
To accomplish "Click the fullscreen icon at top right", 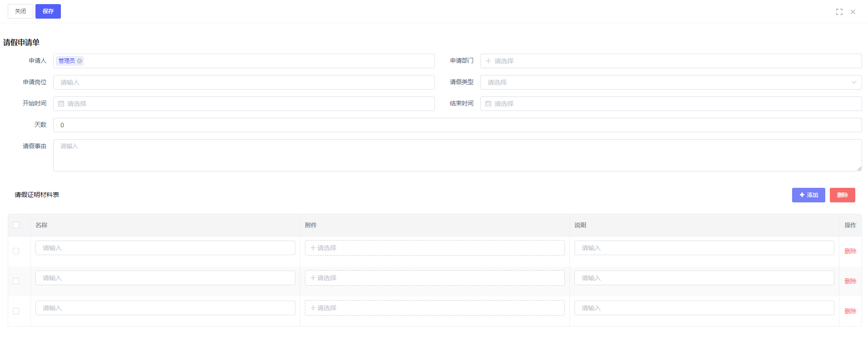I will coord(839,12).
